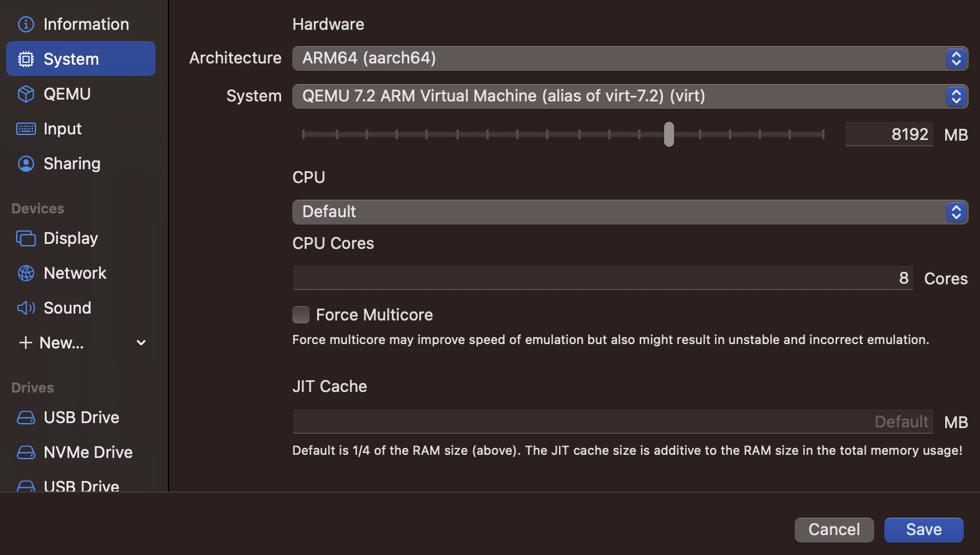This screenshot has width=980, height=555.
Task: Select the QEMU cube icon
Action: click(26, 94)
